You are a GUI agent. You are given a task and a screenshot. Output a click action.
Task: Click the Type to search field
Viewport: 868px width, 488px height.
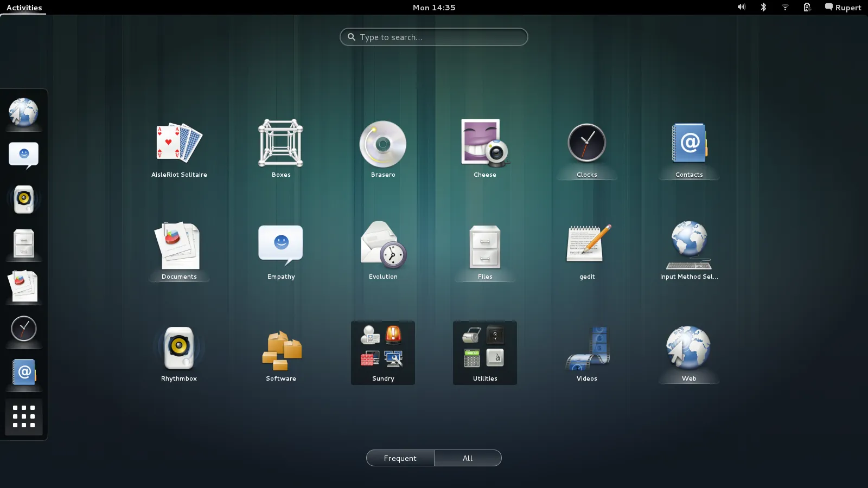point(433,37)
